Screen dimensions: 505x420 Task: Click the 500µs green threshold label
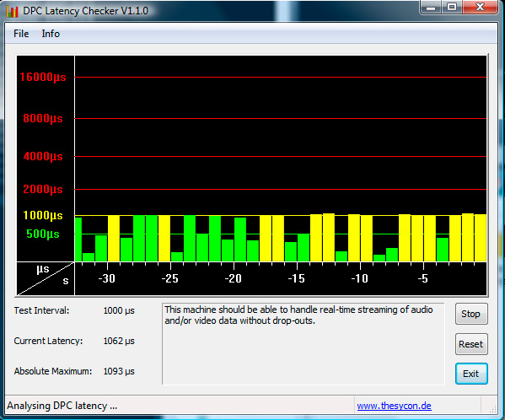[43, 234]
